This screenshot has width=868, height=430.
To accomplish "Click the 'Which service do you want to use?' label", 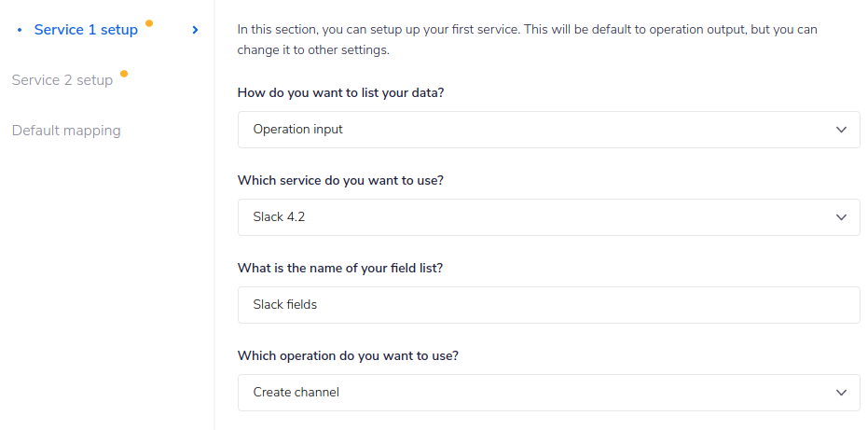I will 340,181.
